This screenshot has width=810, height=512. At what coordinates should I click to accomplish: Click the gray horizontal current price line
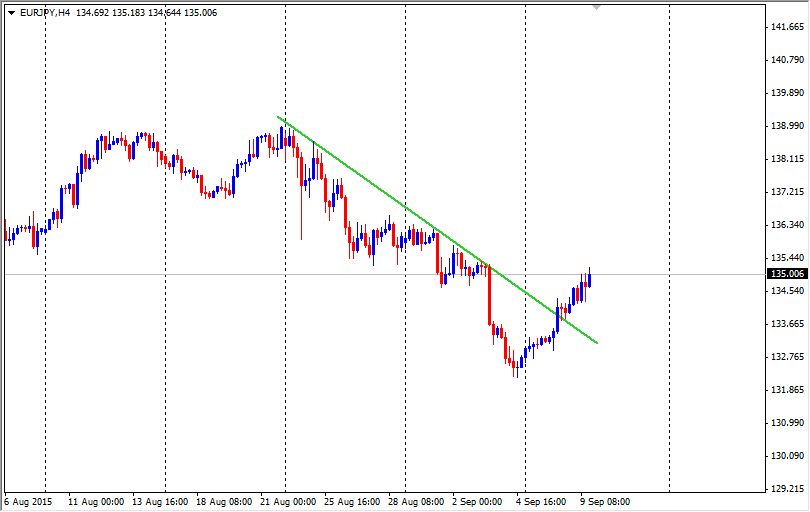[385, 274]
